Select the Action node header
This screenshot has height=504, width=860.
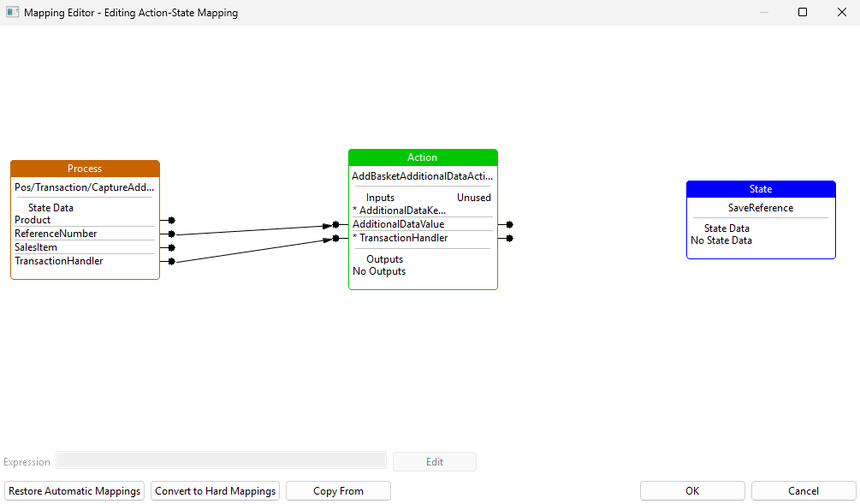coord(422,157)
